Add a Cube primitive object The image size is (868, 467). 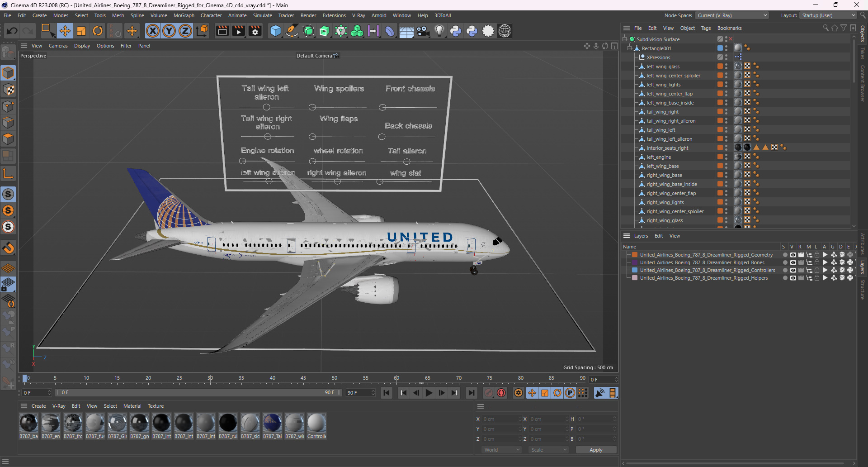275,31
